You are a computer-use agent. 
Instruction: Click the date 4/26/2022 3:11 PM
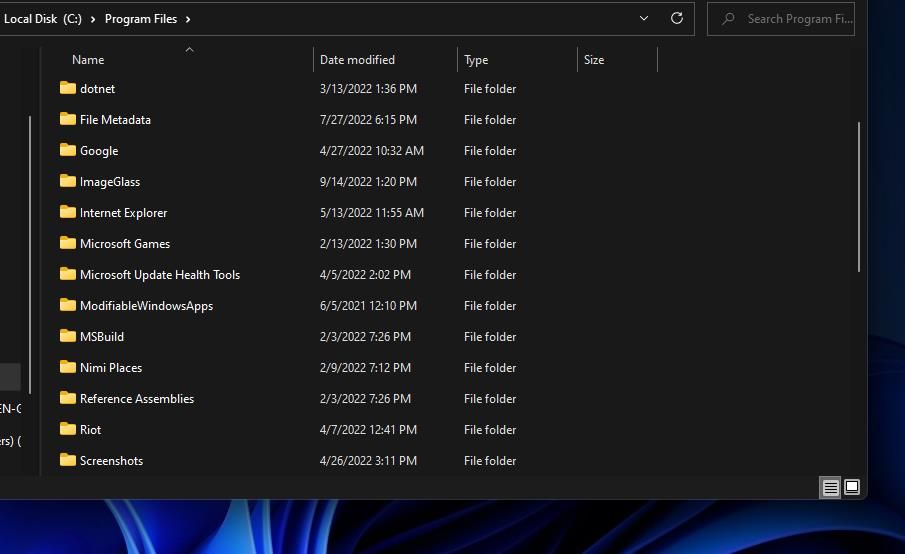[x=368, y=461]
